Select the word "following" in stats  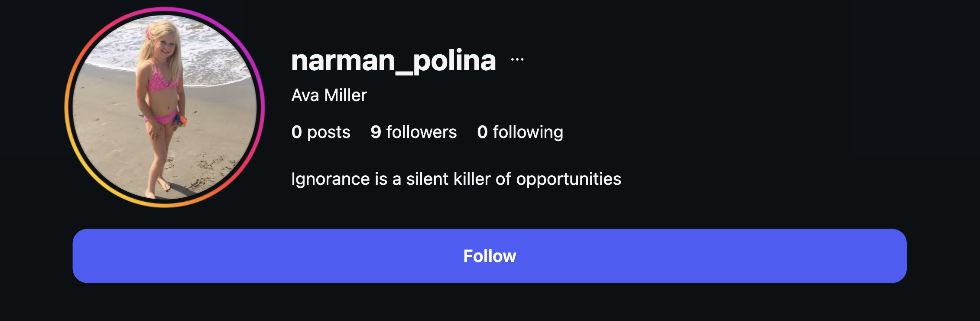[x=528, y=132]
